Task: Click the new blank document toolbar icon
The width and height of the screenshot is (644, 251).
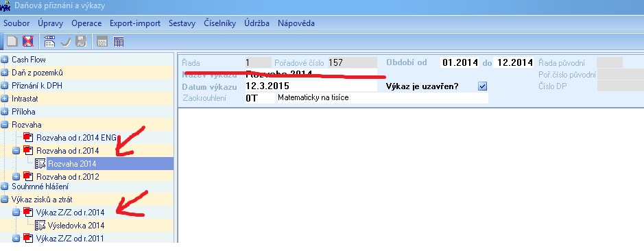Action: tap(12, 41)
